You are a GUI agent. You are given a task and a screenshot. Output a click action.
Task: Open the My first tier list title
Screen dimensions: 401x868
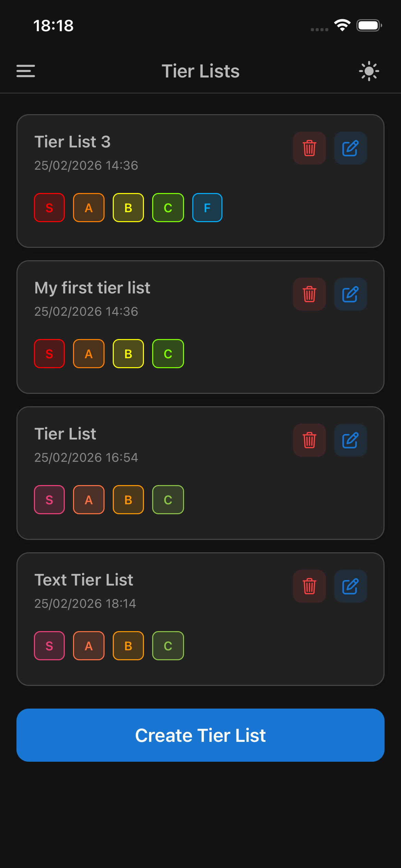pyautogui.click(x=92, y=288)
